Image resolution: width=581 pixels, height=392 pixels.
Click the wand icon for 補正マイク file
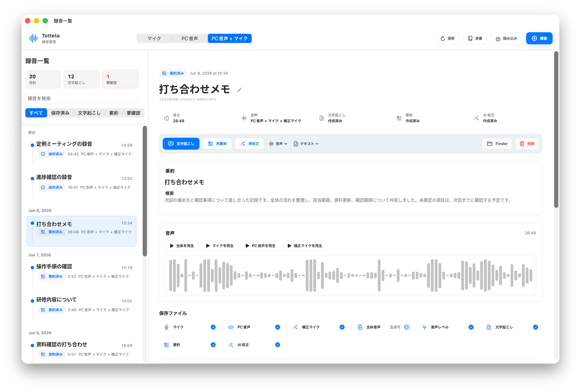(295, 327)
